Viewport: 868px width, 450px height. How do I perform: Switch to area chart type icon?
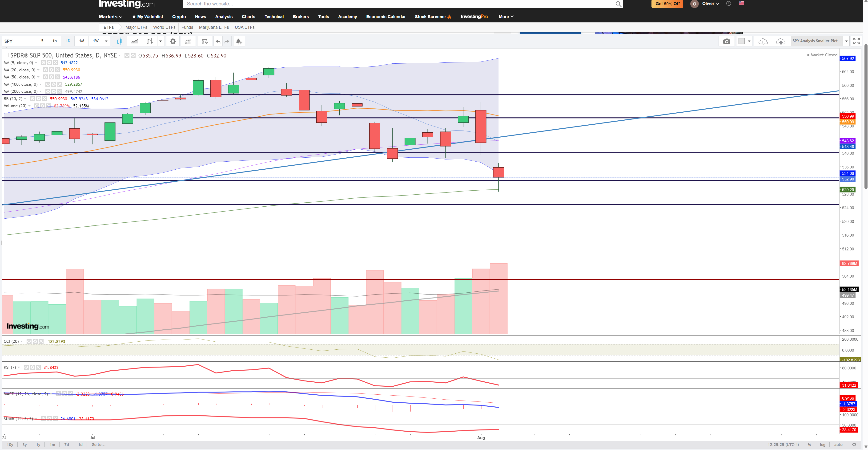point(134,41)
